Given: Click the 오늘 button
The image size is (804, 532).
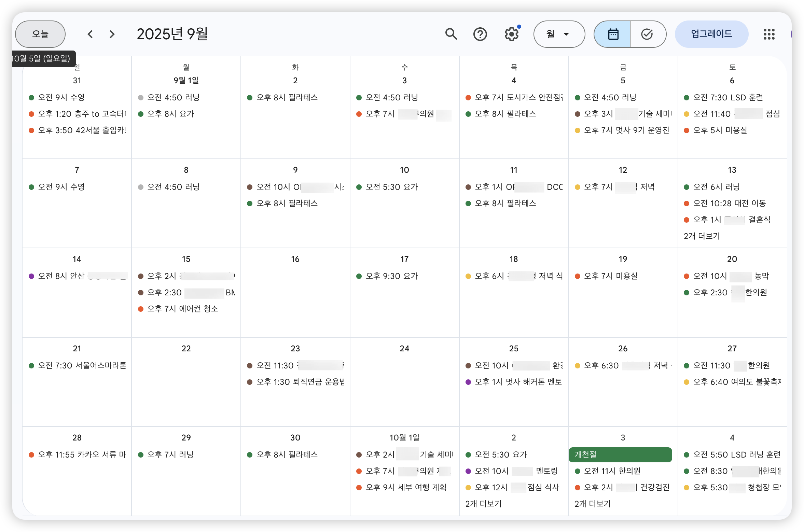Looking at the screenshot, I should (40, 34).
